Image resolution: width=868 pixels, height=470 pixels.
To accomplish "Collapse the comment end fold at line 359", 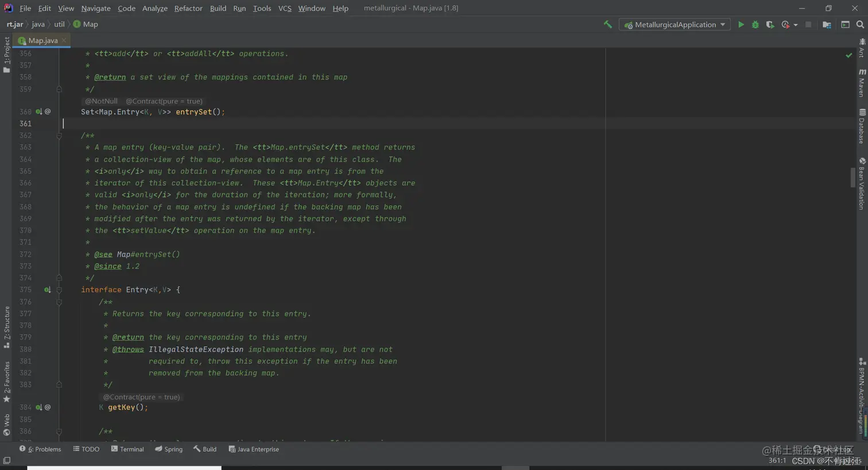I will point(59,89).
